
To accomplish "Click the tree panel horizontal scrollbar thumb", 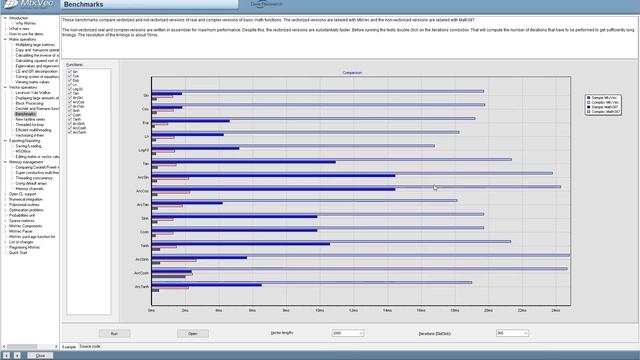I will tap(22, 347).
